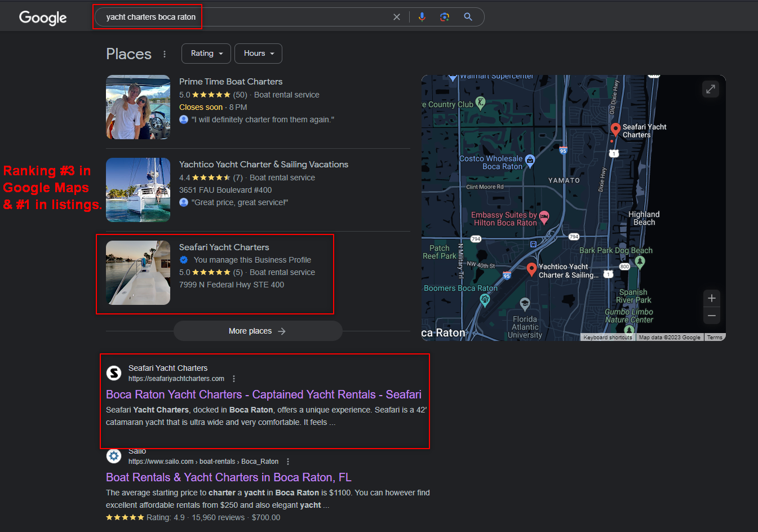Image resolution: width=758 pixels, height=532 pixels.
Task: Click Gumbo Limbo Nature Center label
Action: pyautogui.click(x=629, y=316)
